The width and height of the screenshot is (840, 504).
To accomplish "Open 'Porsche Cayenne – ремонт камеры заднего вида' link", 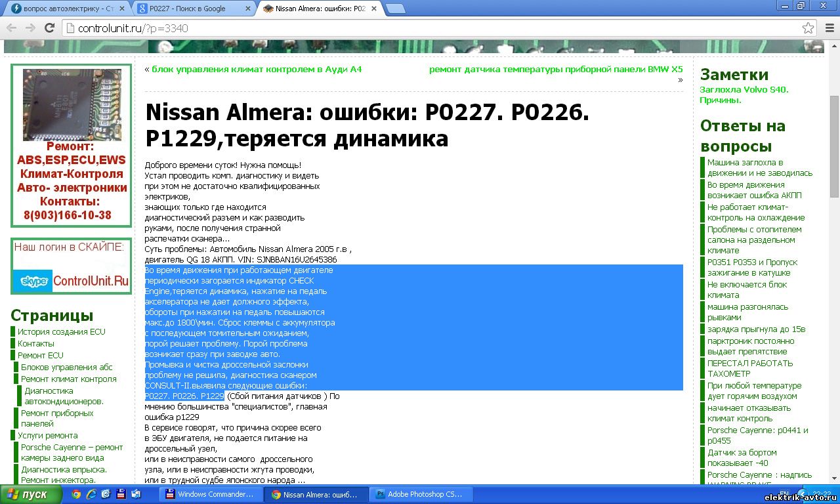I will pos(72,452).
